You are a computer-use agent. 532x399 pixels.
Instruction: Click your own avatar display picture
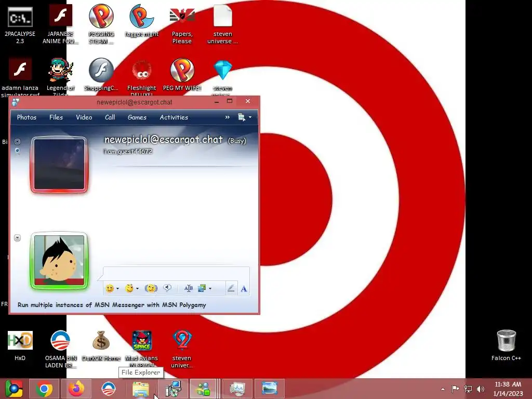pyautogui.click(x=59, y=261)
